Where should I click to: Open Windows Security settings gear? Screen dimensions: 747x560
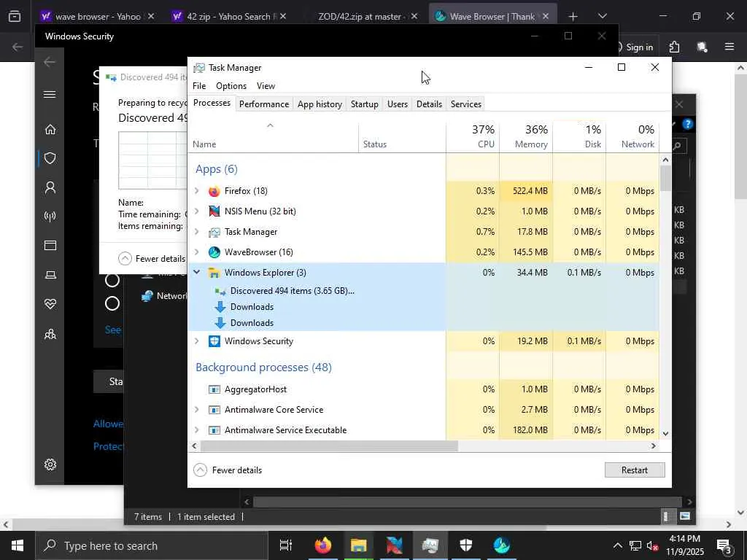click(x=50, y=464)
